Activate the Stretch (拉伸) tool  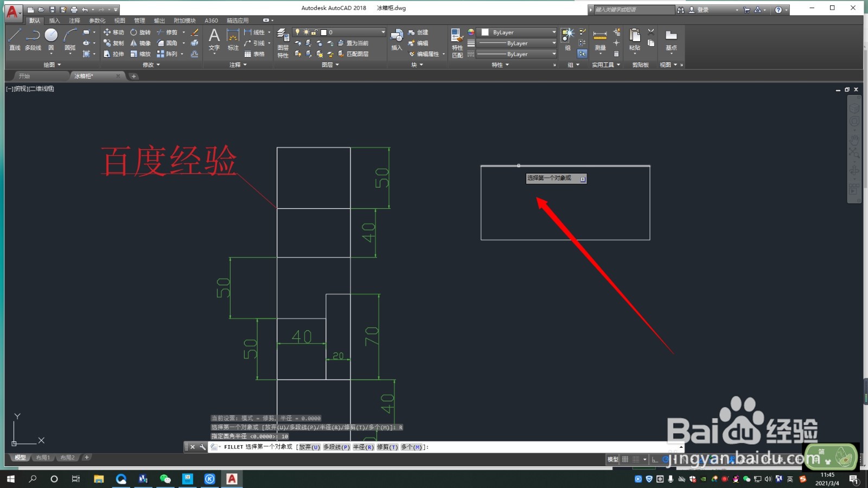click(x=114, y=54)
